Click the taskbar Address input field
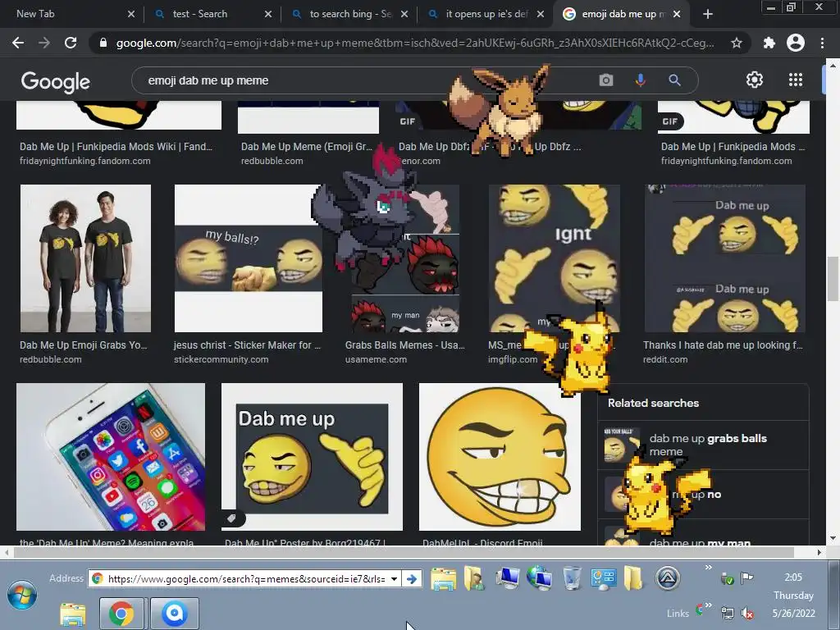 point(246,578)
